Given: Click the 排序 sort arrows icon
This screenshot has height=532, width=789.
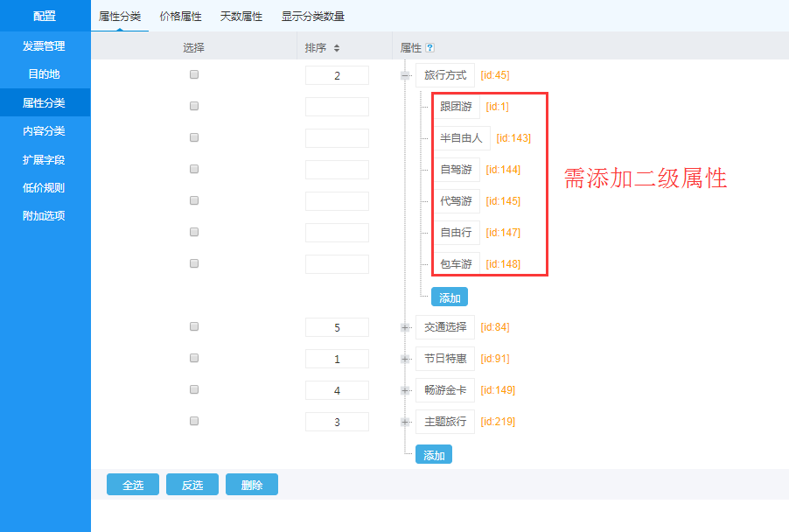Looking at the screenshot, I should [337, 48].
